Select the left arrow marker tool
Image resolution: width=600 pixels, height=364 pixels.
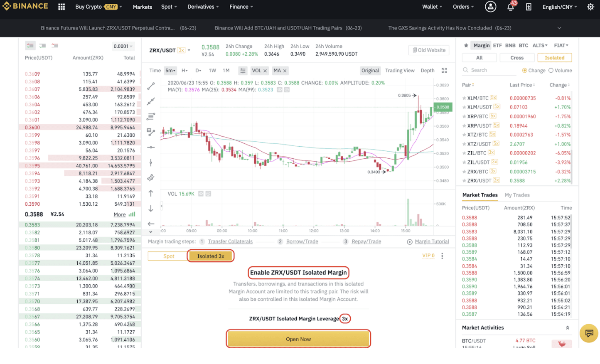tap(151, 224)
